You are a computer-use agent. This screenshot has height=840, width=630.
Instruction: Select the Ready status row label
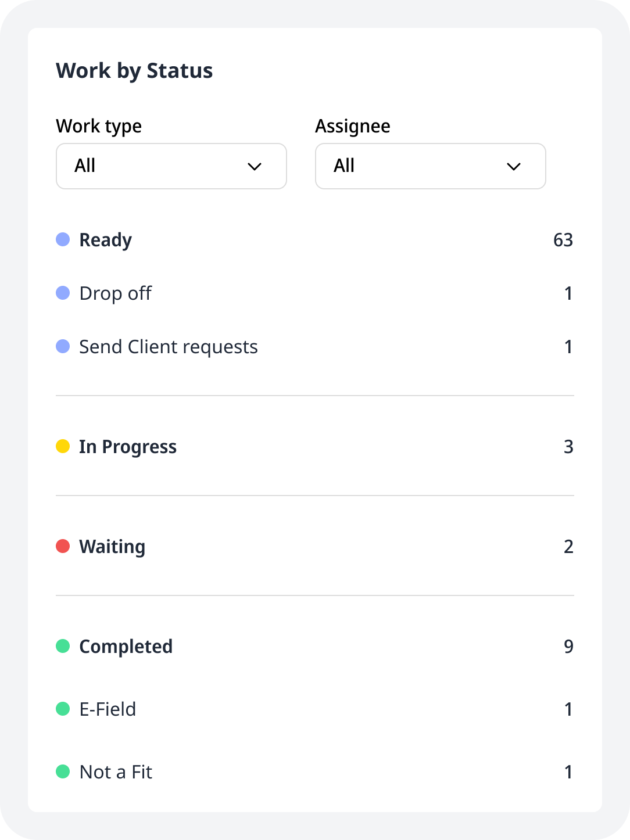click(x=106, y=240)
